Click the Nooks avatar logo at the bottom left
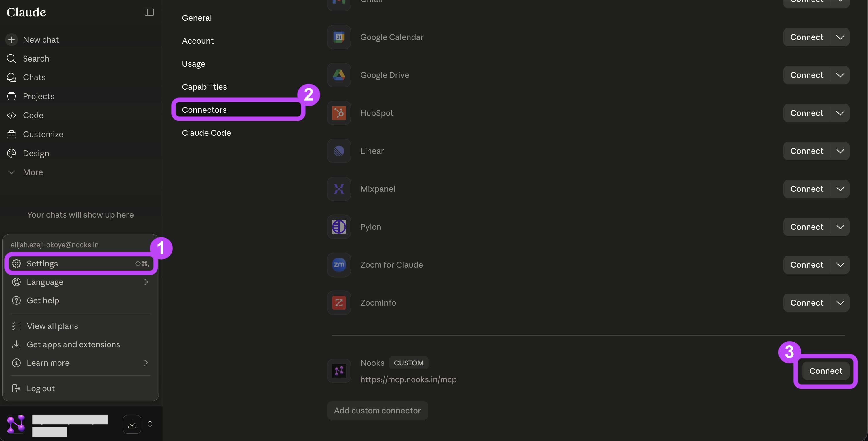 [x=16, y=424]
